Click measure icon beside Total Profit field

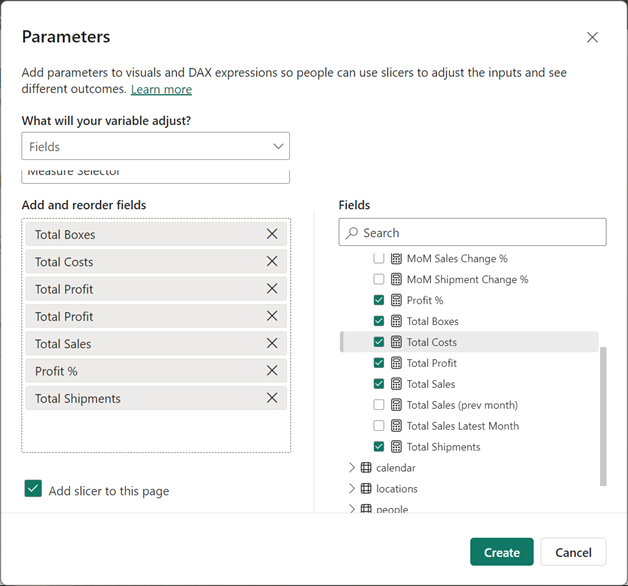(396, 363)
